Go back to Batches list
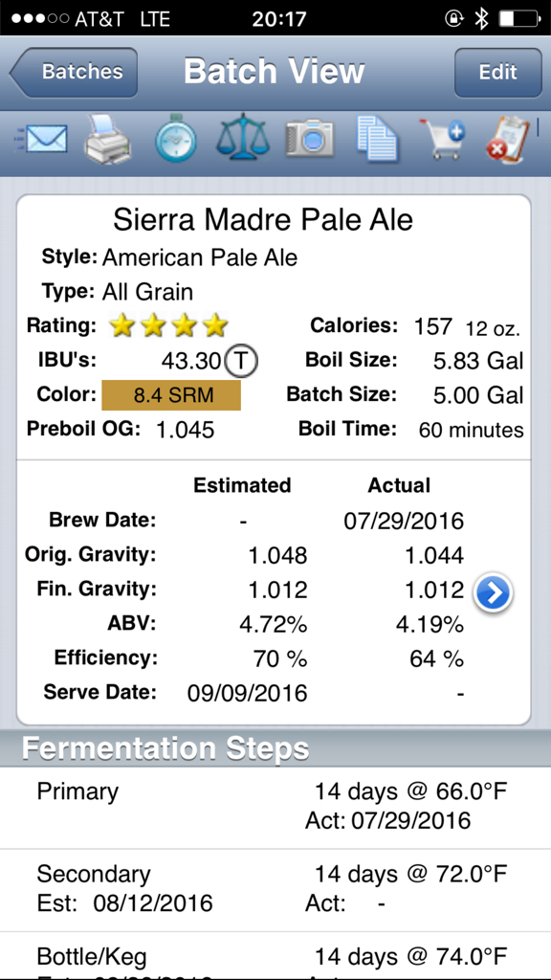 74,72
